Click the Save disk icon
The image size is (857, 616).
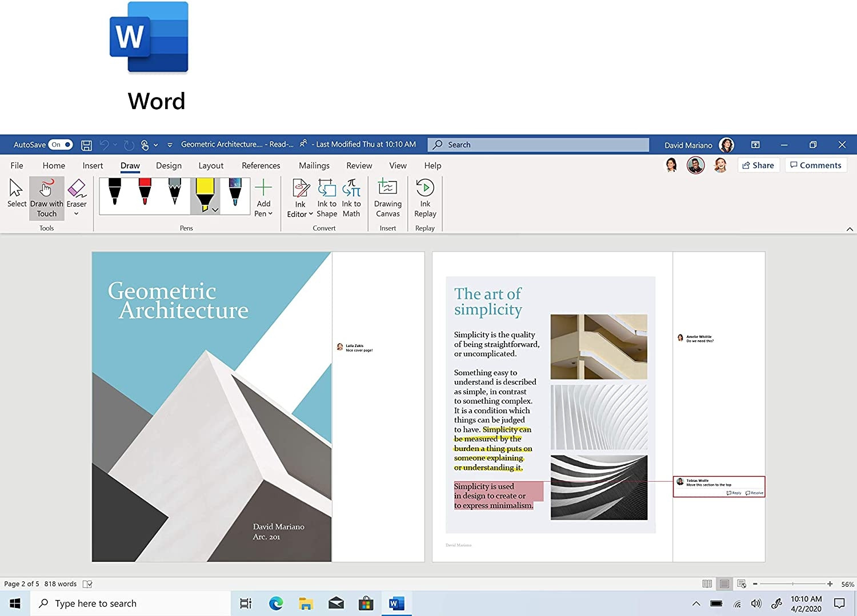[86, 145]
